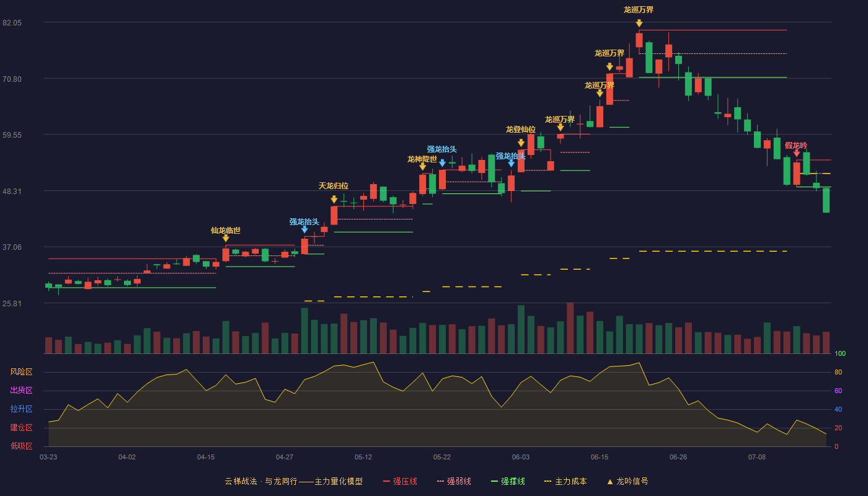
Task: Click the 03-23 date axis label
Action: [48, 457]
